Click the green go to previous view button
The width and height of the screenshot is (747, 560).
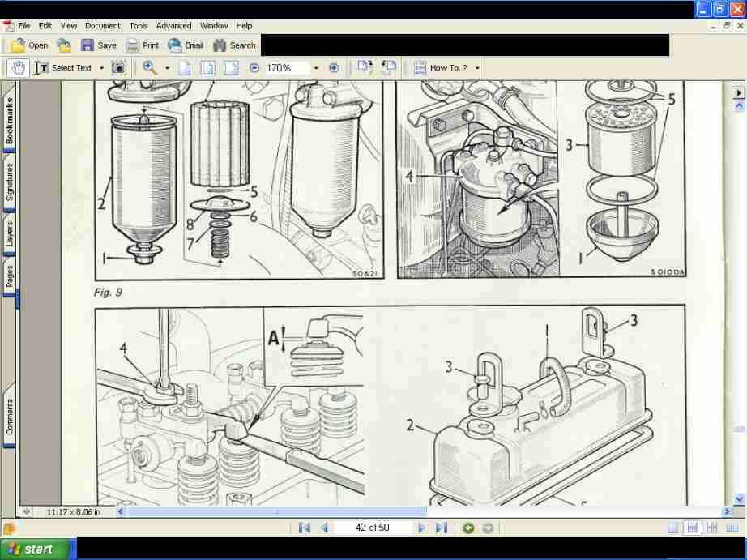click(x=468, y=528)
